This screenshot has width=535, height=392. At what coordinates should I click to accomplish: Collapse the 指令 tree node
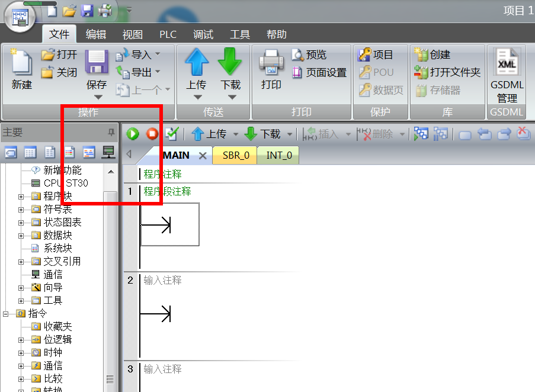click(x=5, y=314)
